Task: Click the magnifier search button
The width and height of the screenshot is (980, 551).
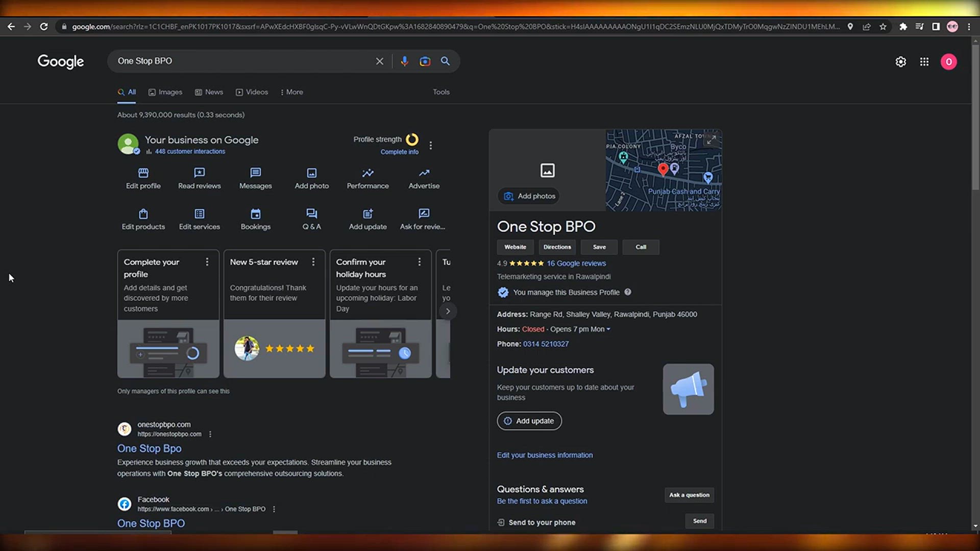Action: pos(446,61)
